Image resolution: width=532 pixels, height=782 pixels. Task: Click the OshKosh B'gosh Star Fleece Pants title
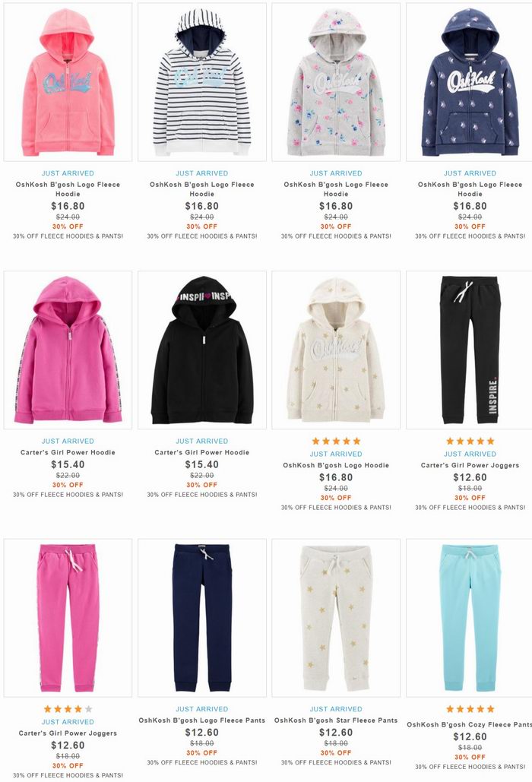[336, 720]
